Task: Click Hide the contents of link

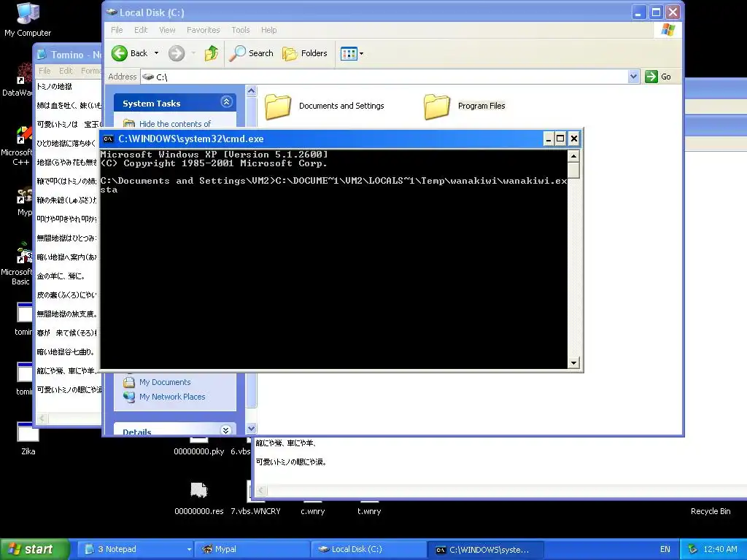Action: click(x=175, y=124)
